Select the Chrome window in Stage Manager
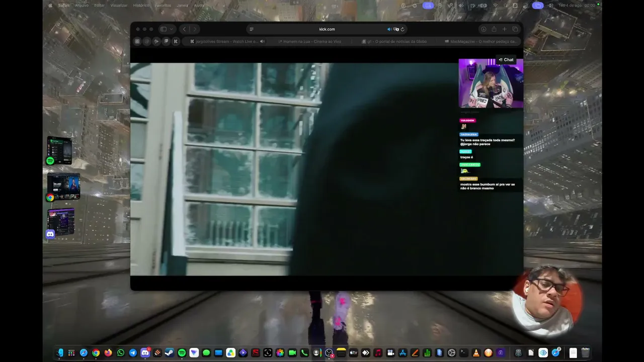The width and height of the screenshot is (644, 362). point(63,187)
